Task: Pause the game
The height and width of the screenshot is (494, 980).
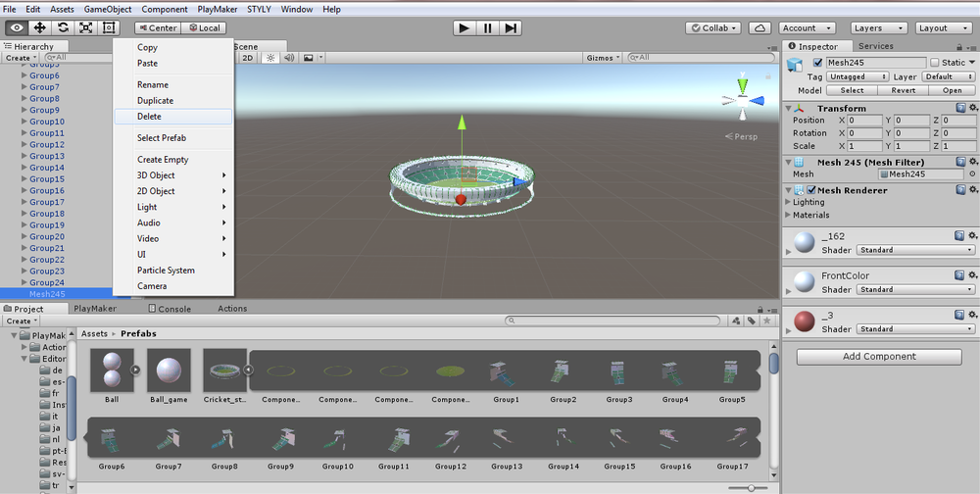Action: point(487,28)
